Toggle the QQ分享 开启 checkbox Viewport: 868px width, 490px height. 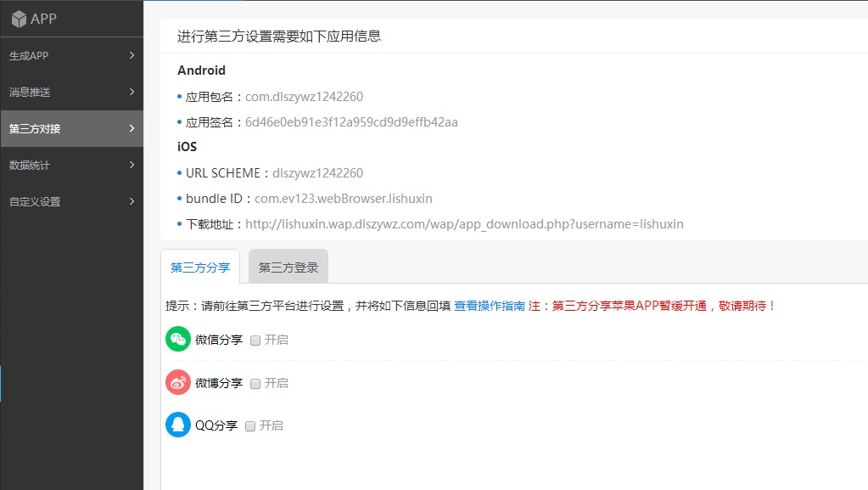tap(250, 426)
